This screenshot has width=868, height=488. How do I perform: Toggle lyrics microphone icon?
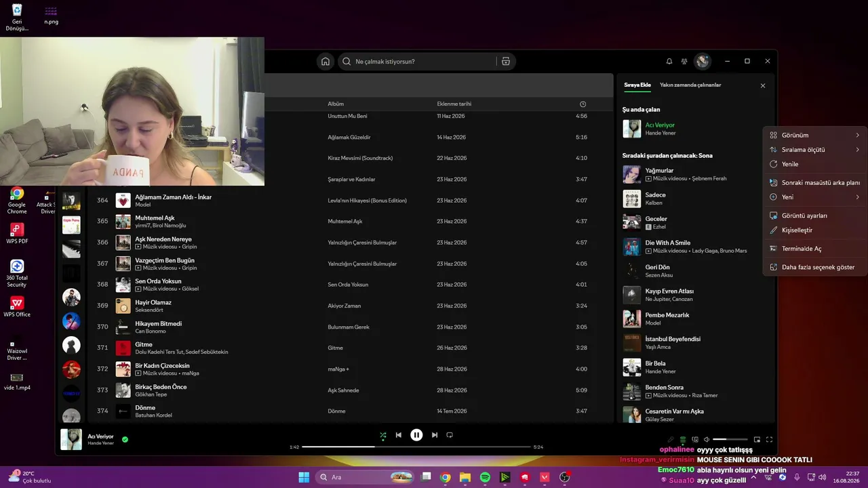click(x=671, y=440)
